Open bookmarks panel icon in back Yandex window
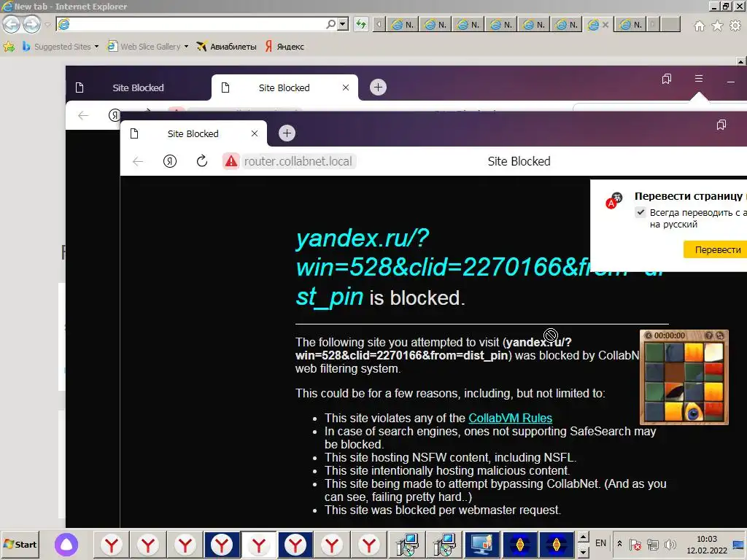The width and height of the screenshot is (747, 560). click(667, 79)
